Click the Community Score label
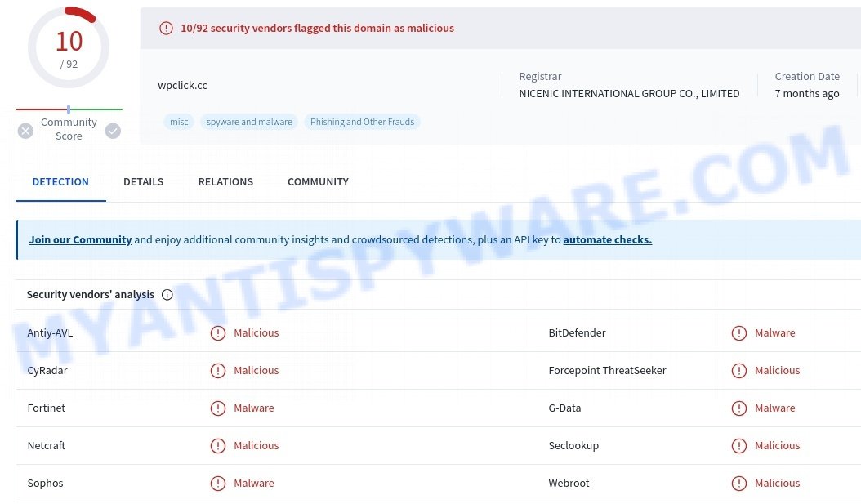861x504 pixels. 69,129
